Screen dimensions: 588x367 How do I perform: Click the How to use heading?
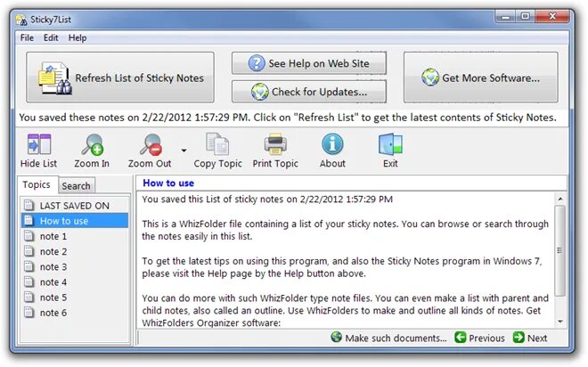(x=168, y=183)
